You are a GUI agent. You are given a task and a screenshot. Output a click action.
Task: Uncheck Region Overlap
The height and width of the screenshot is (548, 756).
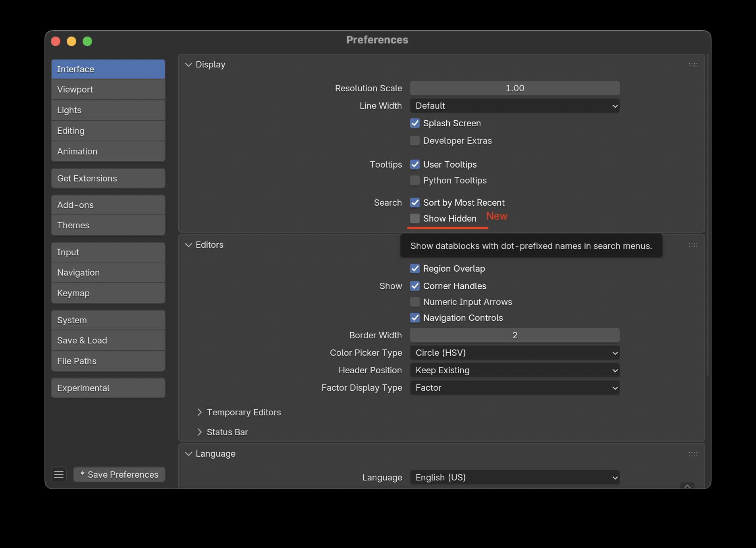pos(415,268)
